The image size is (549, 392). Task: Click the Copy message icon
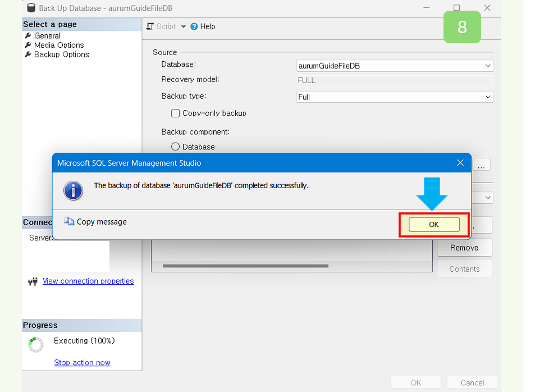pyautogui.click(x=69, y=221)
